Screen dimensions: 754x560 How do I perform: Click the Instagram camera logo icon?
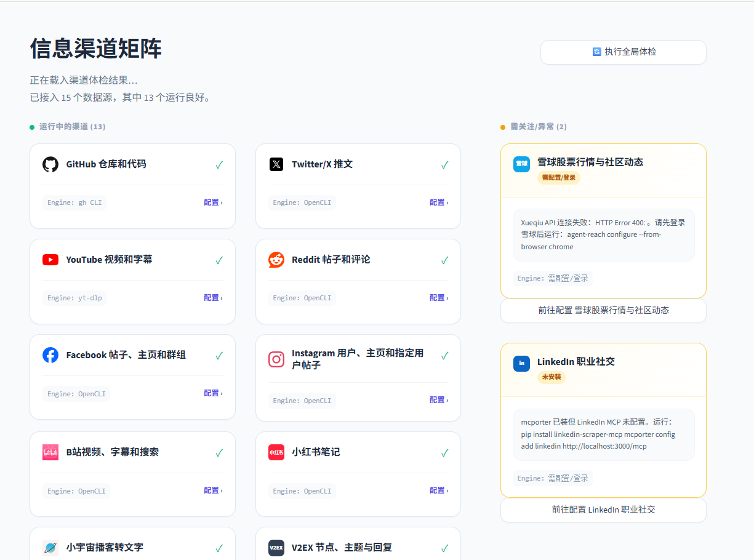(x=276, y=359)
